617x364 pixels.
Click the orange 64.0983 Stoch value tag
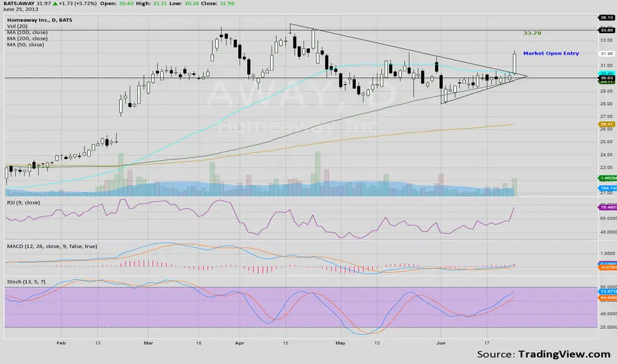coord(607,298)
